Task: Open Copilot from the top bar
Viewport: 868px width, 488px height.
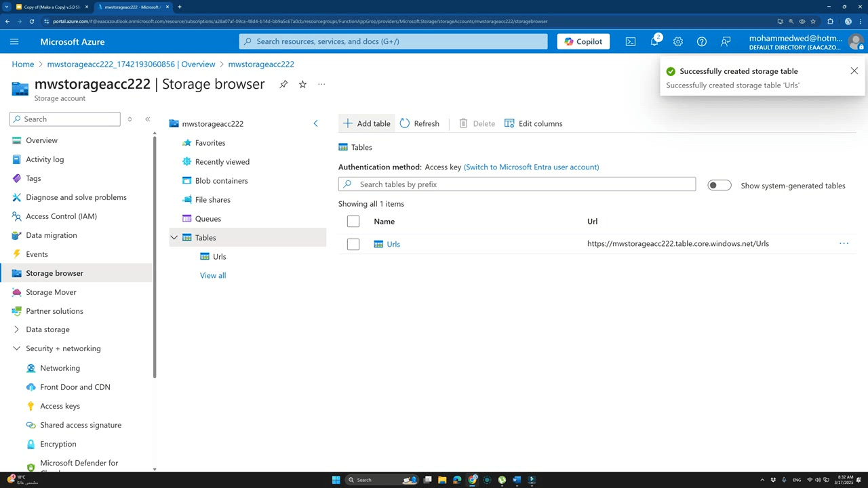Action: tap(583, 41)
